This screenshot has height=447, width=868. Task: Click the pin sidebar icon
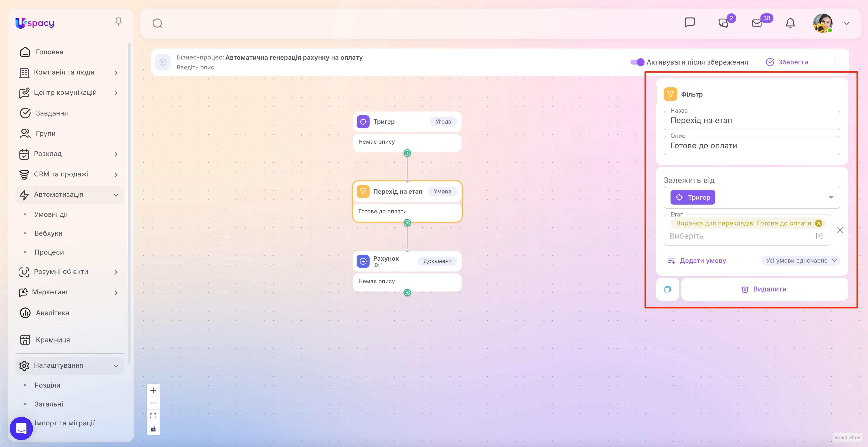point(118,22)
